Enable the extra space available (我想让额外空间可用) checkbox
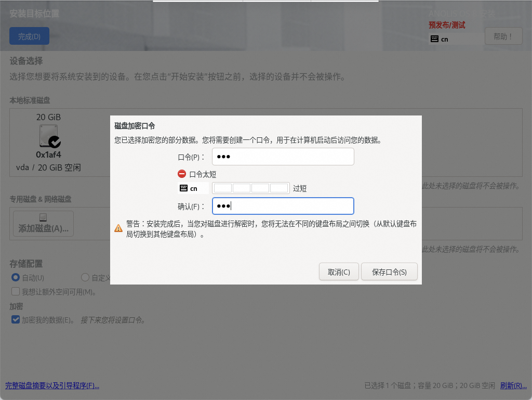The height and width of the screenshot is (400, 532). pyautogui.click(x=16, y=292)
